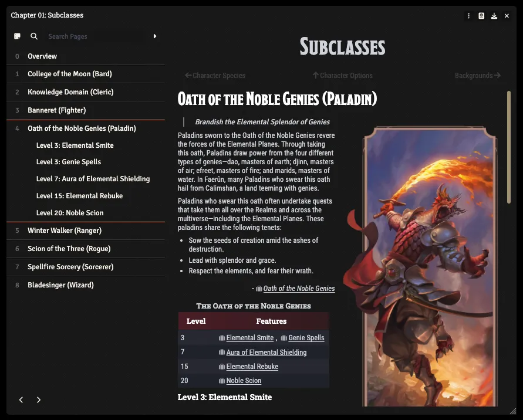Viewport: 523px width, 420px height.
Task: Open the three-dot window options menu
Action: click(468, 16)
